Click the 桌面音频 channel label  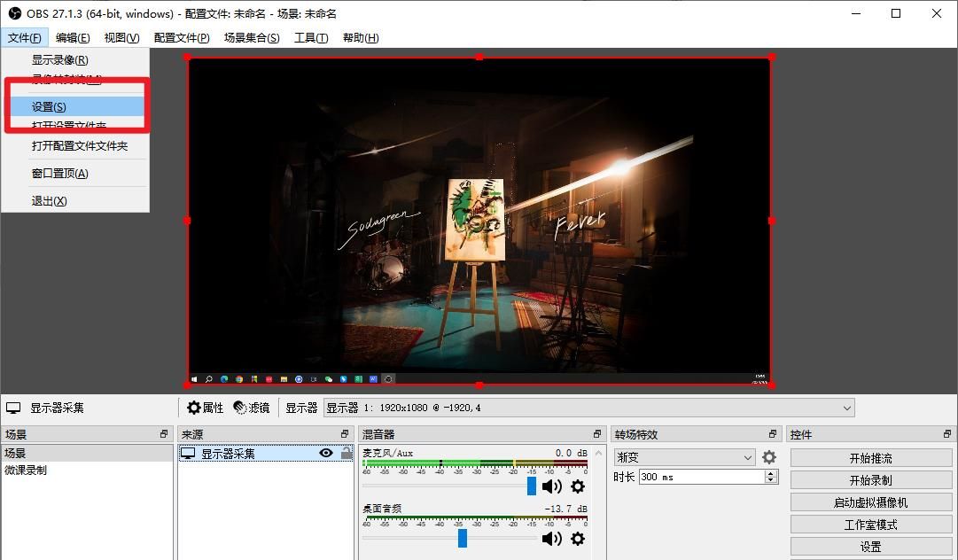[x=382, y=509]
